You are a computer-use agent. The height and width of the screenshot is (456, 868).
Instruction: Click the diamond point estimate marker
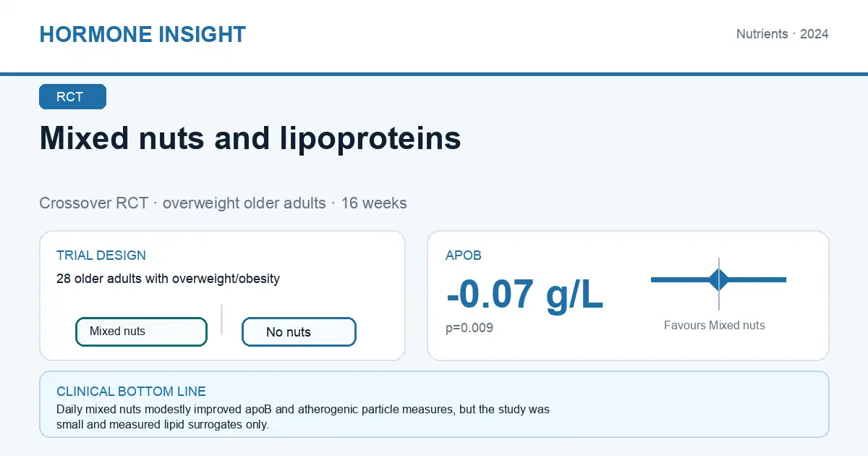point(719,279)
